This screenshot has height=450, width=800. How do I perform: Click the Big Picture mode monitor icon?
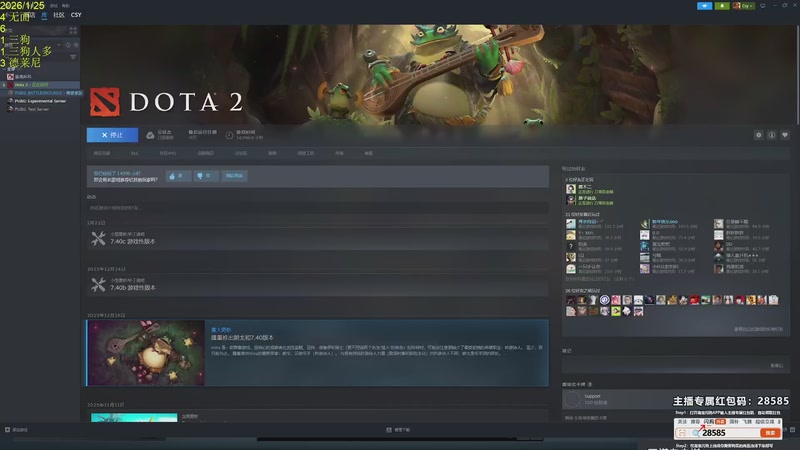(763, 6)
